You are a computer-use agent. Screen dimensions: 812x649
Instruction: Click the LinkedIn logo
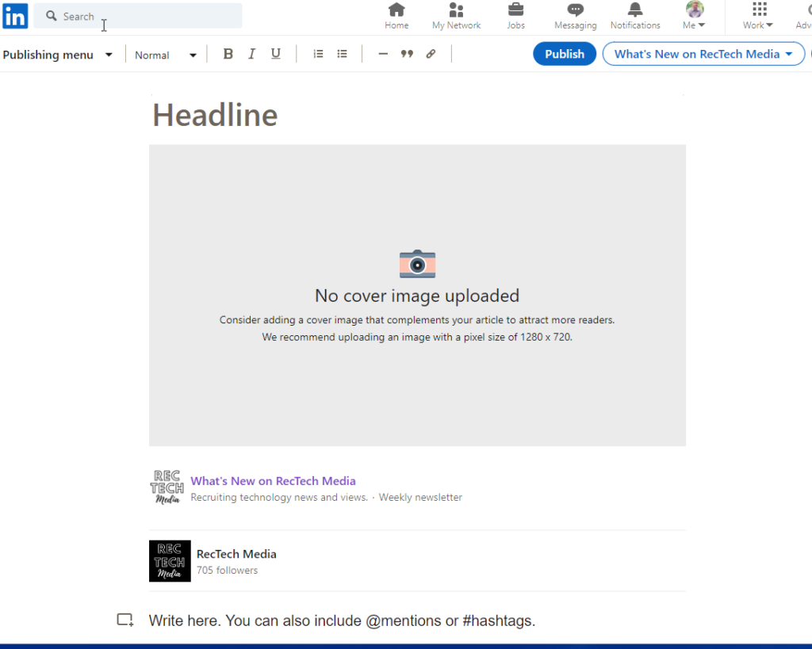[15, 16]
